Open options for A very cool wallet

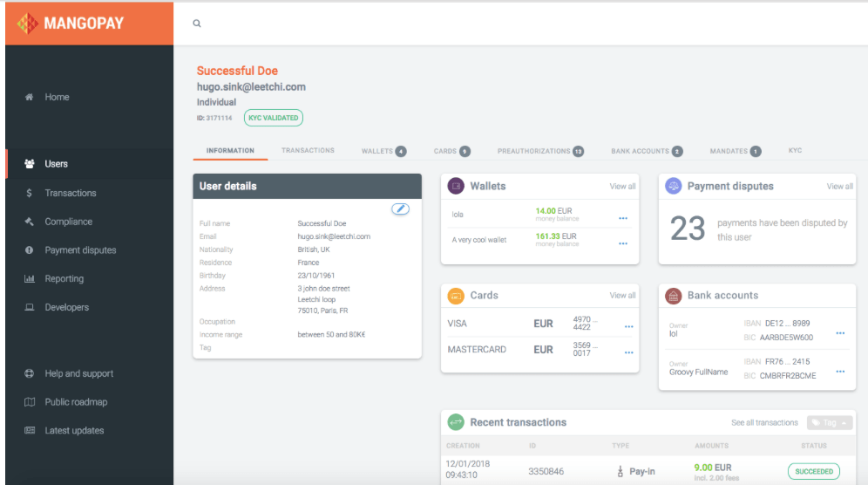pos(623,243)
